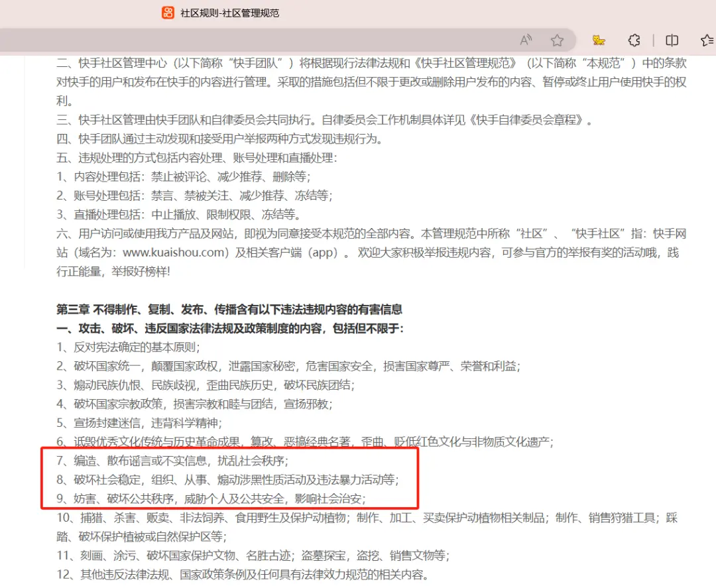Viewport: 716px width, 588px height.
Task: Select the 社区规则-社区管理规范 tab title
Action: tap(229, 13)
